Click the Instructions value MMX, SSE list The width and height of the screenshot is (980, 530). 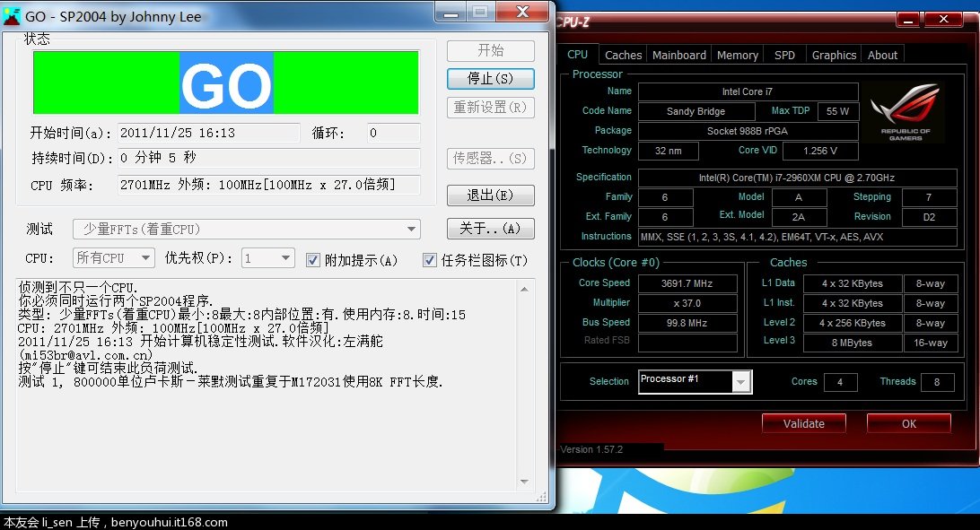pos(797,238)
